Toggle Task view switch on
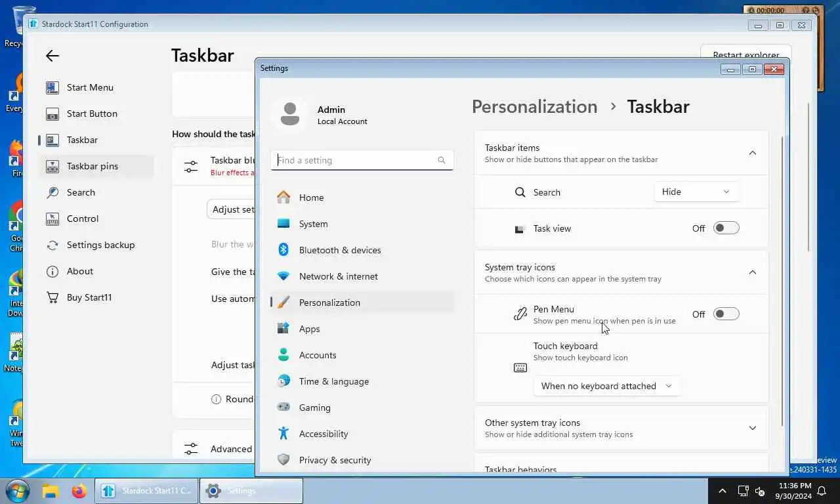 click(x=726, y=228)
